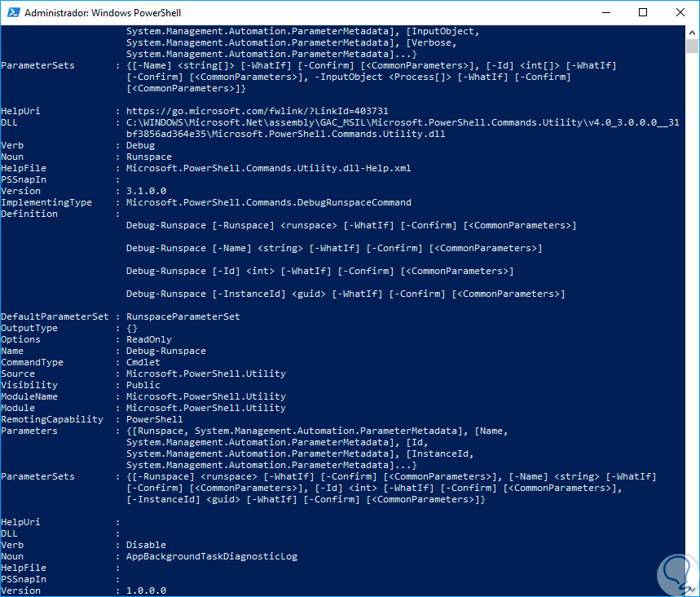The width and height of the screenshot is (700, 597).
Task: Maximize the PowerShell window
Action: (x=643, y=12)
